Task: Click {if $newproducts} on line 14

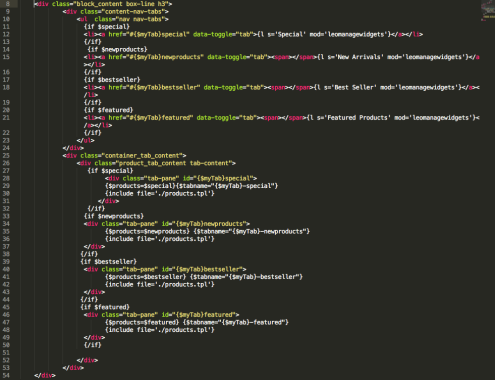Action: point(117,49)
